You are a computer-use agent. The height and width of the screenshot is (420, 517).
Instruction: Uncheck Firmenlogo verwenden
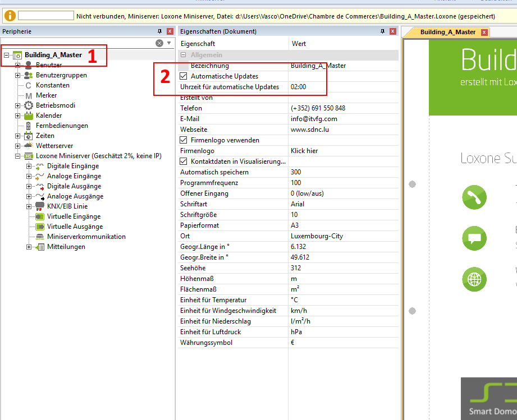click(x=184, y=140)
